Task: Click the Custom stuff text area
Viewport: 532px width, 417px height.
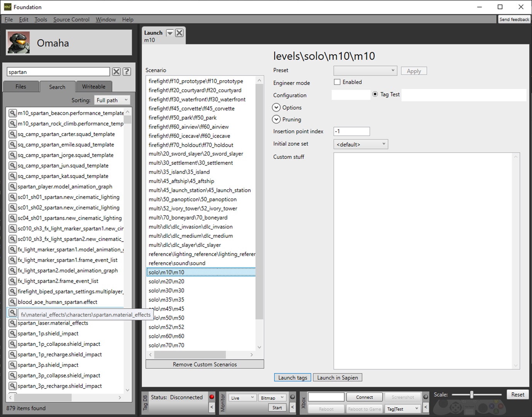Action: (427, 261)
